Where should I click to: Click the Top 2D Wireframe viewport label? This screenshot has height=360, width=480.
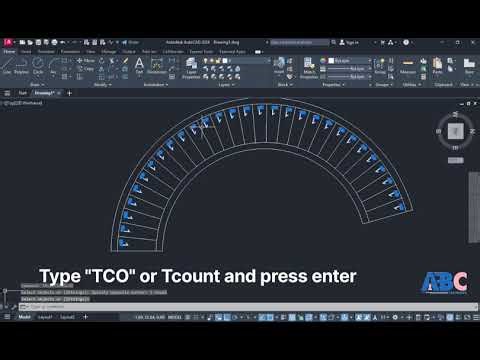[22, 103]
